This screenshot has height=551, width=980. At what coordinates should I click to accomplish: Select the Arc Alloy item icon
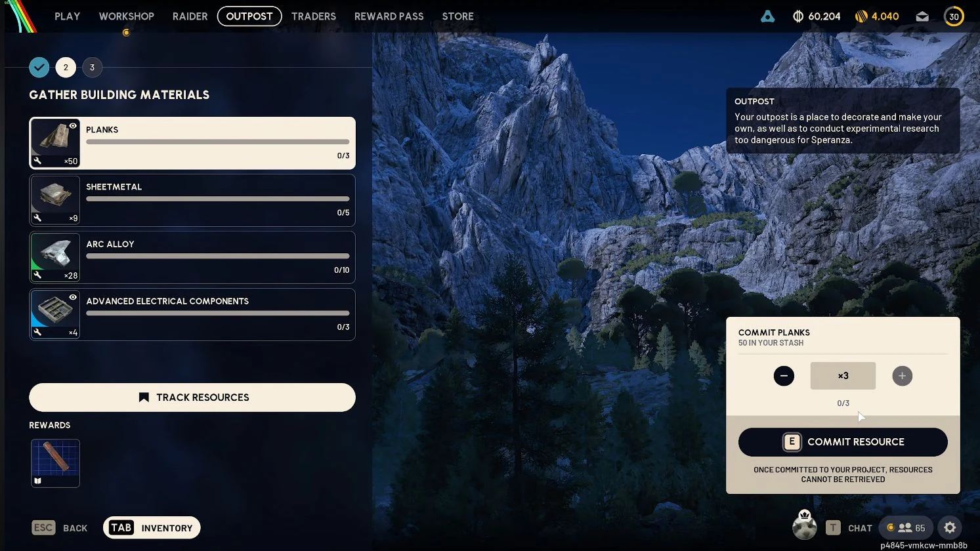[55, 257]
